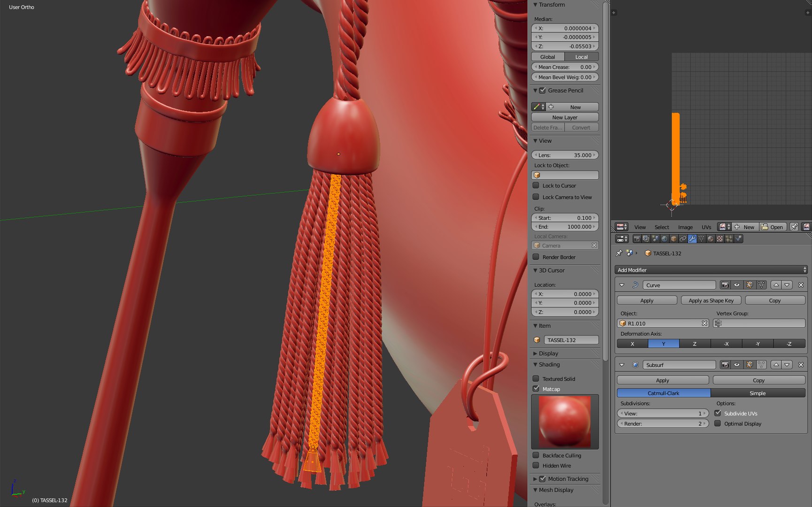Image resolution: width=812 pixels, height=507 pixels.
Task: Disable the Matcap checkbox
Action: (536, 389)
